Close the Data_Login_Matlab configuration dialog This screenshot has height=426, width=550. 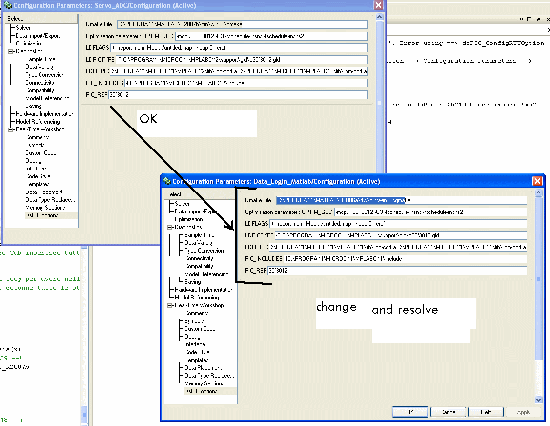(537, 181)
